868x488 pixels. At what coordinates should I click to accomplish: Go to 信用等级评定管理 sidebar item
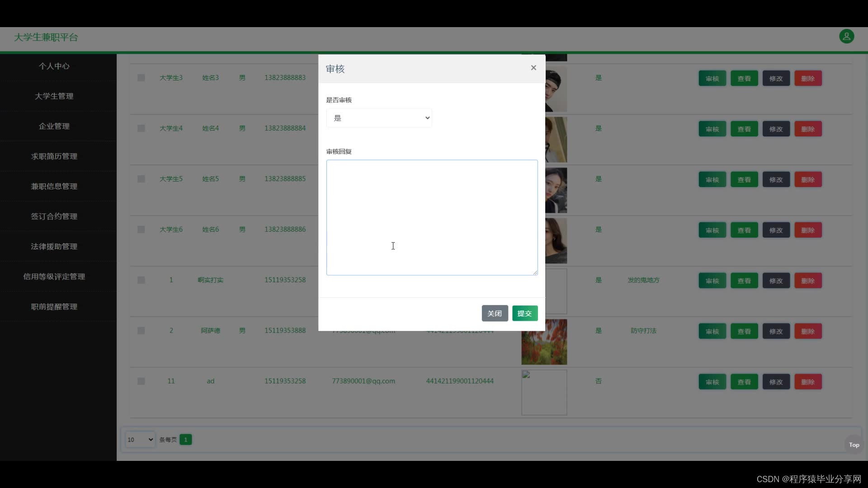(54, 277)
